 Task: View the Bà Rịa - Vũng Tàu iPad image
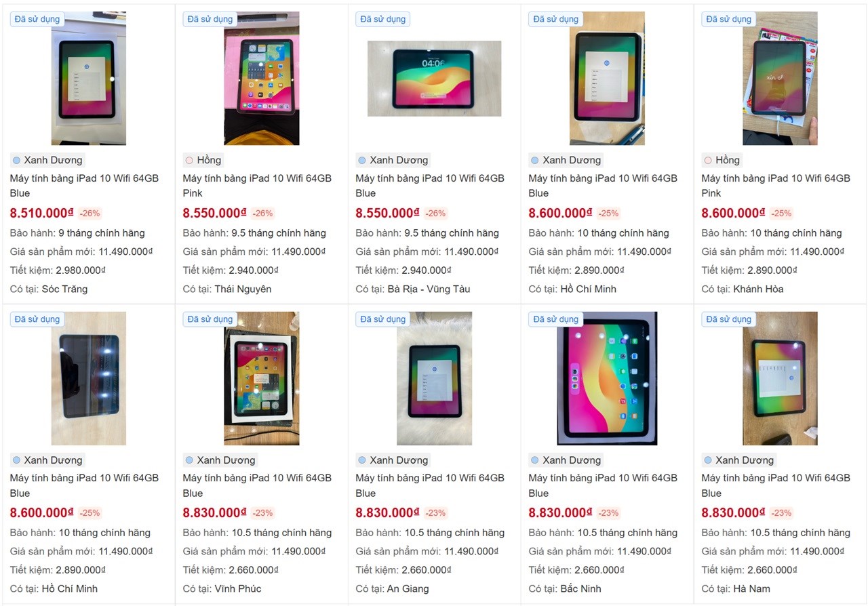click(434, 78)
